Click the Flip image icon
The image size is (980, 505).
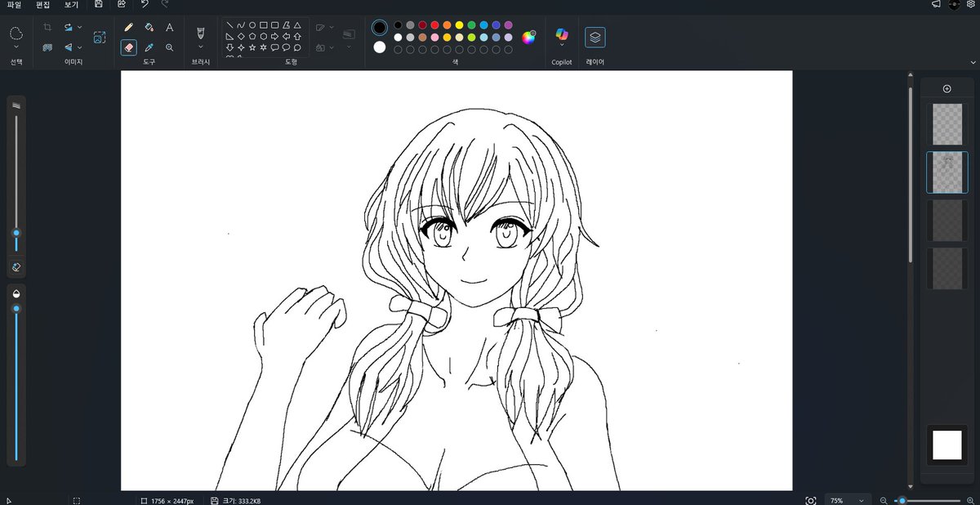[x=69, y=47]
